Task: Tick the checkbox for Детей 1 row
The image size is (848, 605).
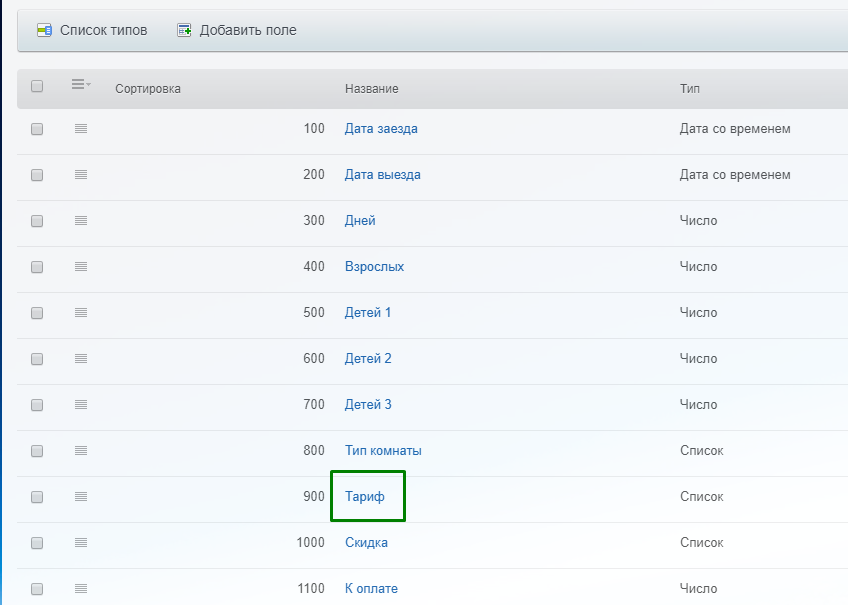Action: click(x=37, y=313)
